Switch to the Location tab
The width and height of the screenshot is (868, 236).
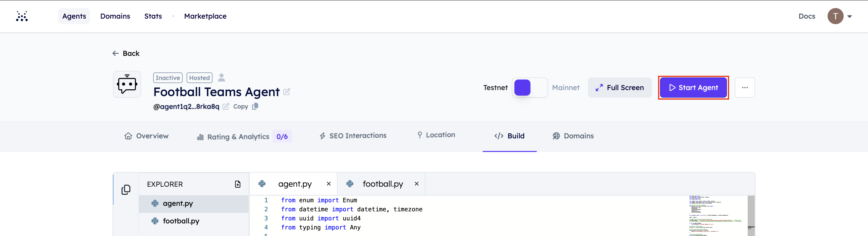pos(436,135)
